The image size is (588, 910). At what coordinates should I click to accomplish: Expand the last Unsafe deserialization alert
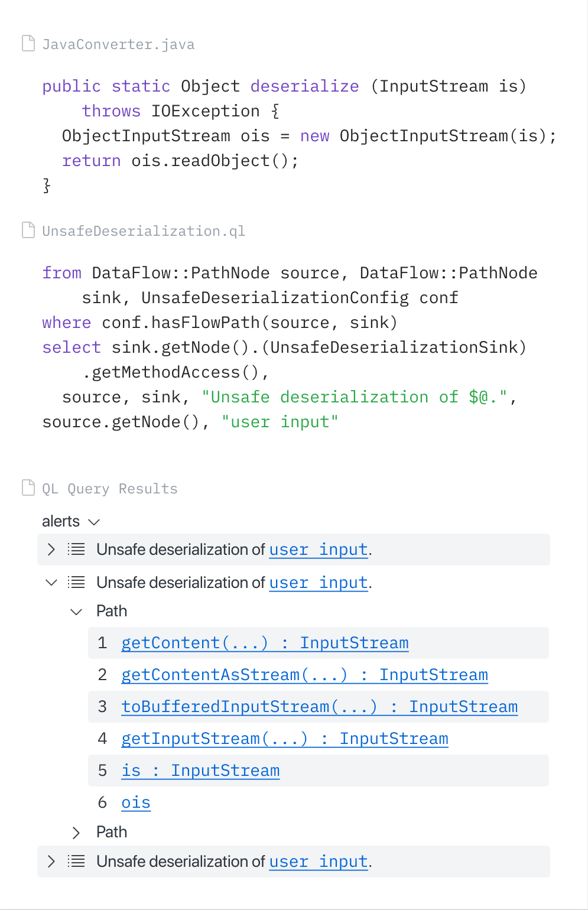[51, 861]
